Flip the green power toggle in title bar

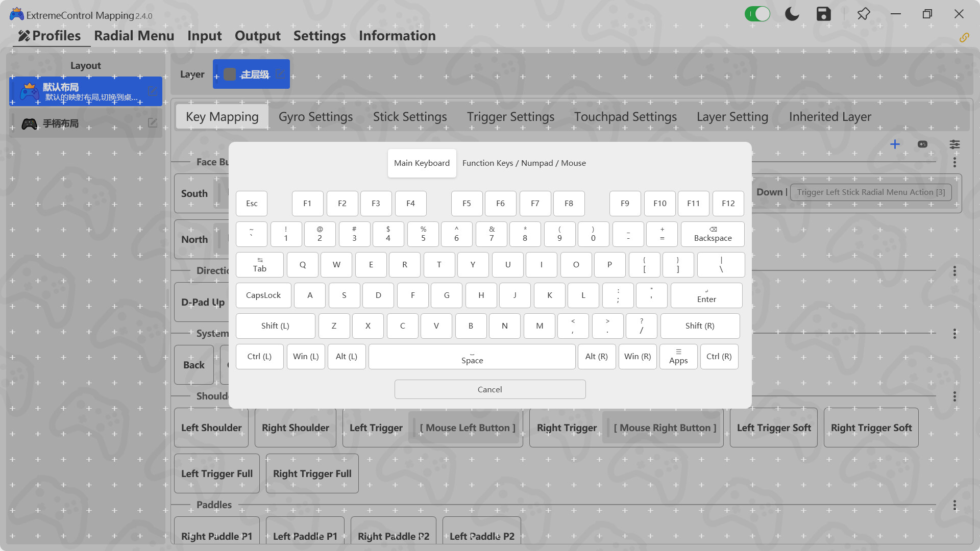[x=757, y=14]
